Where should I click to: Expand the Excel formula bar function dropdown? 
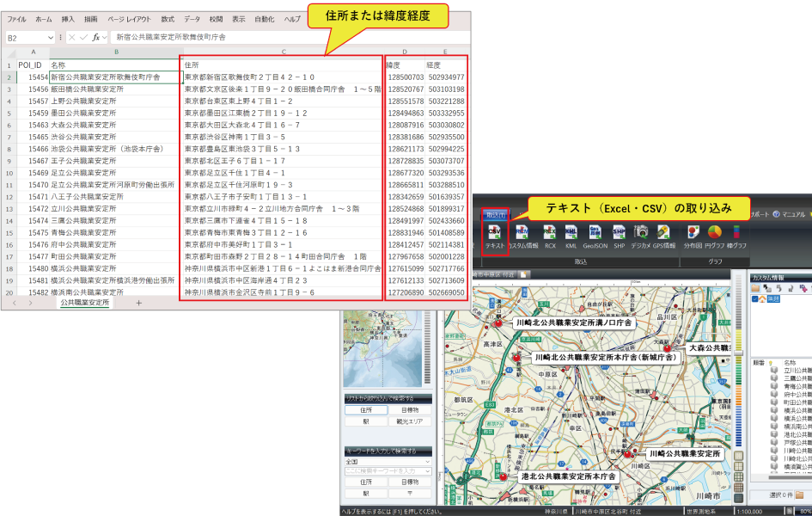105,37
